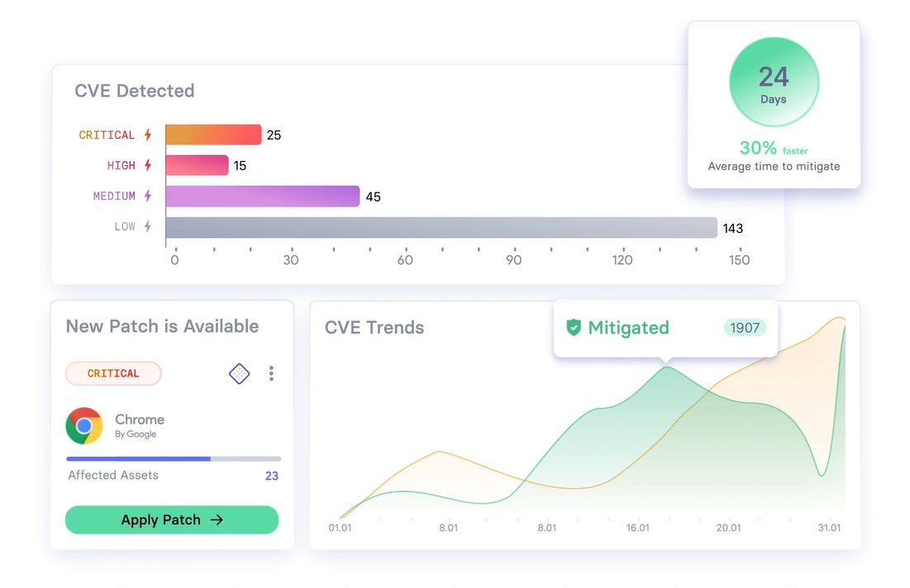
Task: Select the CRITICAL severity bar showing 25
Action: click(x=213, y=135)
